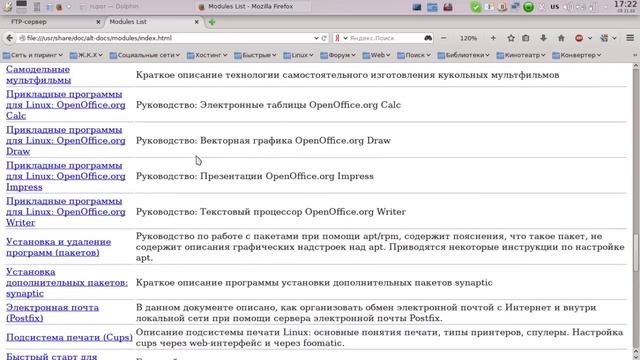This screenshot has width=640, height=360.
Task: Switch to the Dolphin taskbar entry
Action: pos(109,7)
